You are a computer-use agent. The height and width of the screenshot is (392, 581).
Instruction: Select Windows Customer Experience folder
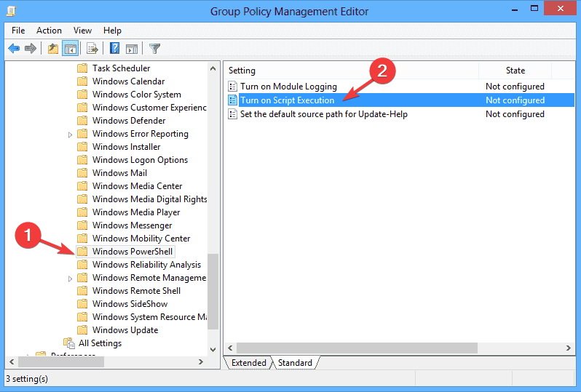(x=149, y=108)
